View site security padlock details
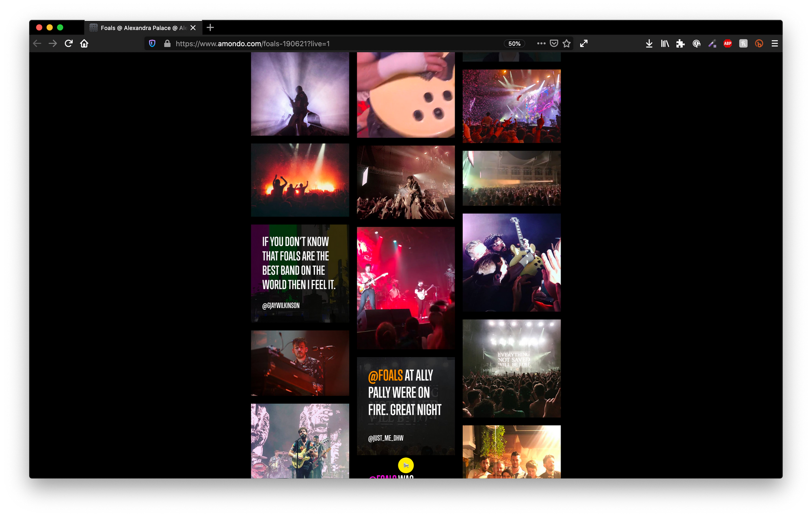 (x=167, y=43)
